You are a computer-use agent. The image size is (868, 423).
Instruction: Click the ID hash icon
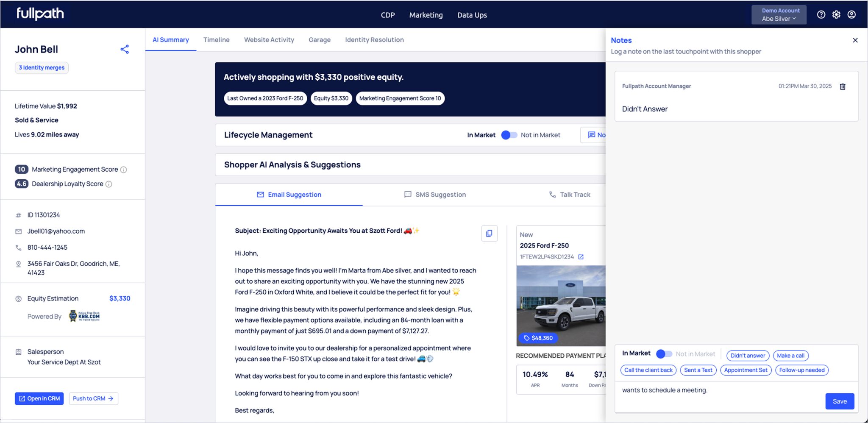19,215
